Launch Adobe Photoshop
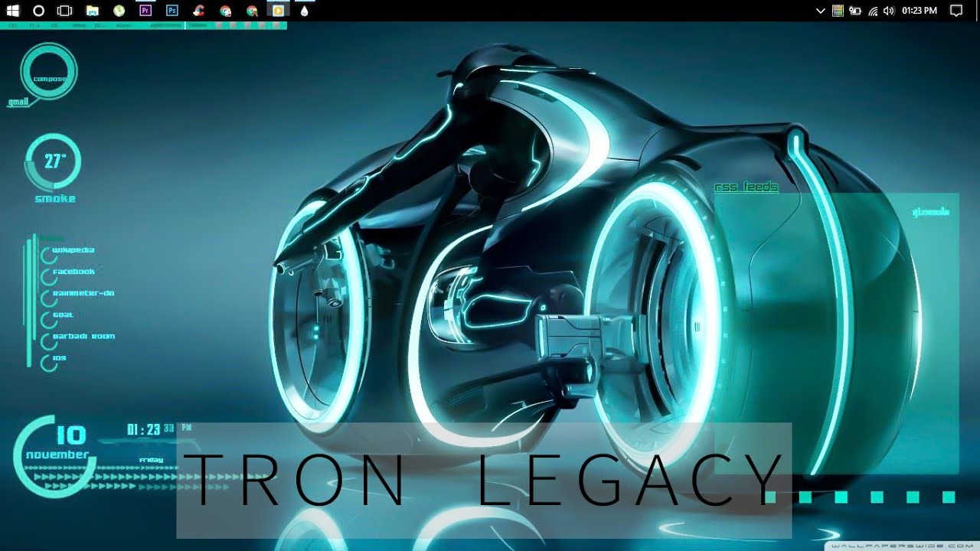The width and height of the screenshot is (980, 551). (172, 11)
